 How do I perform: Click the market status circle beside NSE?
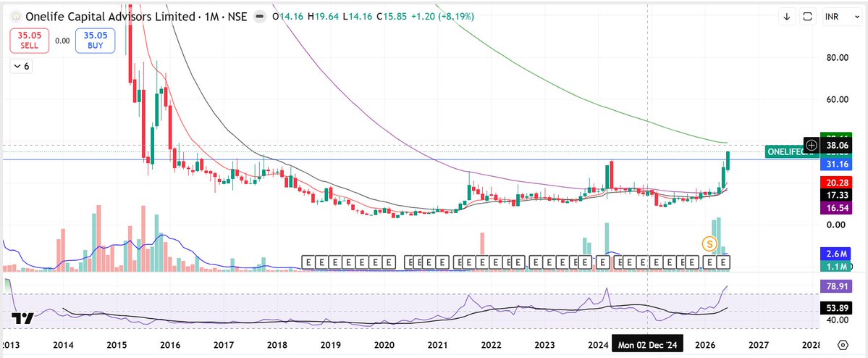258,17
